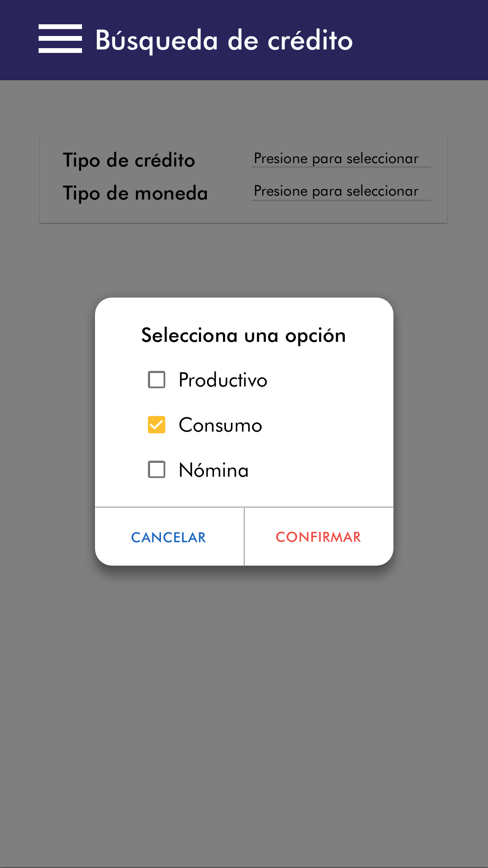Uncheck the Consumo checkbox
The height and width of the screenshot is (868, 488).
157,425
